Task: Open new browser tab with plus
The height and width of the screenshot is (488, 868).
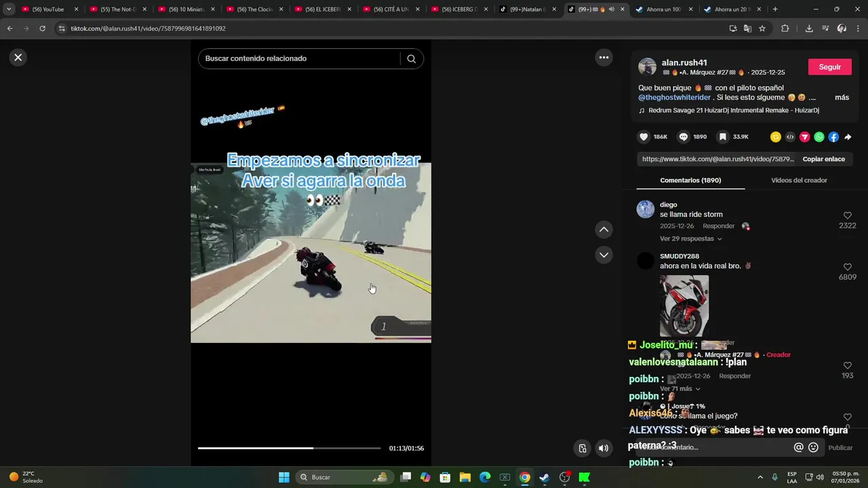Action: click(775, 9)
